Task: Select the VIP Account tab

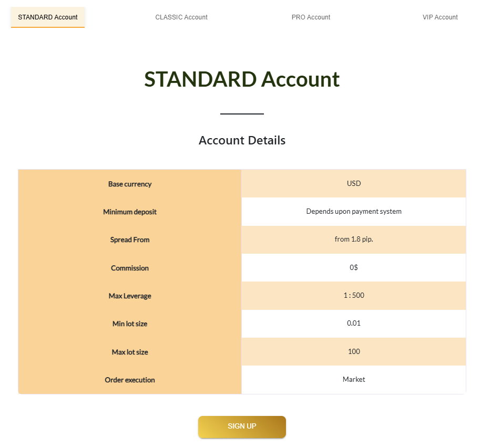Action: (x=440, y=17)
